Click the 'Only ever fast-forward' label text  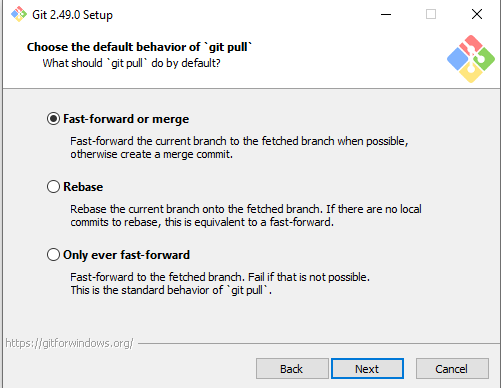pos(127,255)
